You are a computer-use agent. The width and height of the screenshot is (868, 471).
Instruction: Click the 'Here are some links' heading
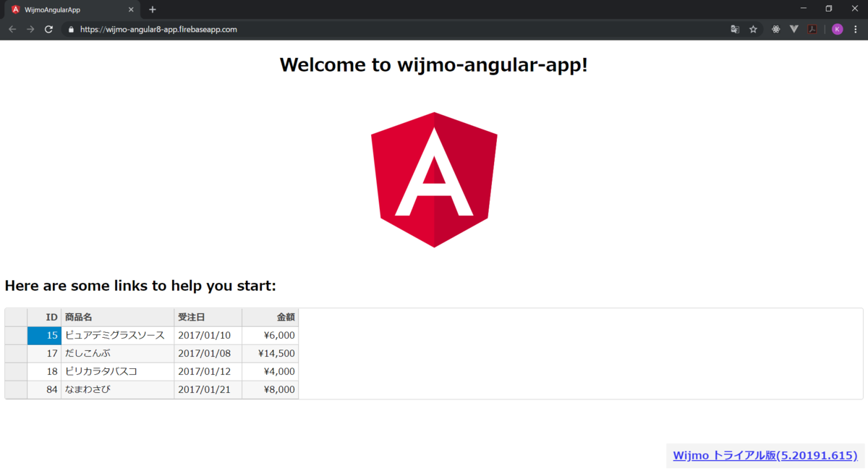(140, 286)
